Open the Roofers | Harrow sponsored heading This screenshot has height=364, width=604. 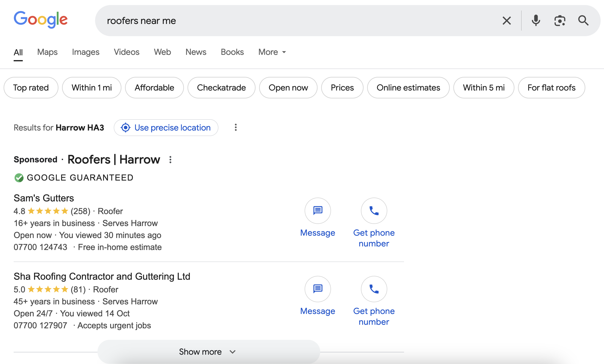pyautogui.click(x=114, y=159)
